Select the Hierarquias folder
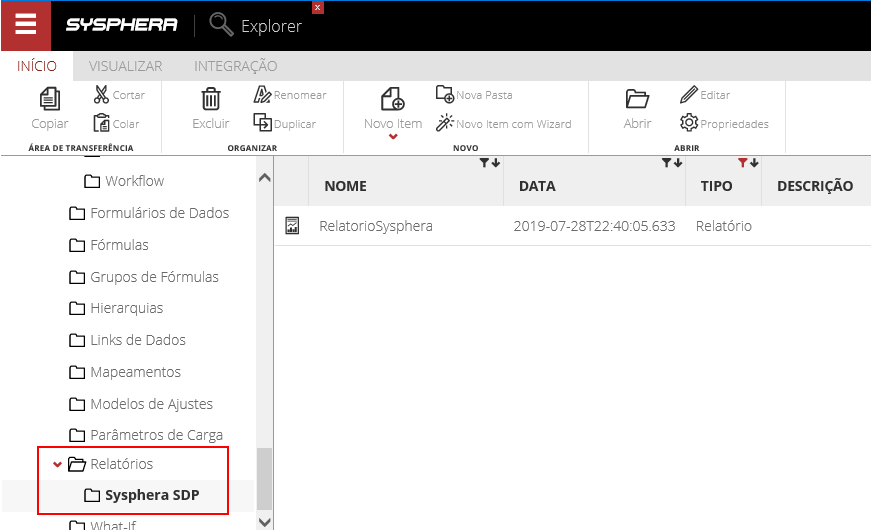This screenshot has height=532, width=871. [116, 308]
